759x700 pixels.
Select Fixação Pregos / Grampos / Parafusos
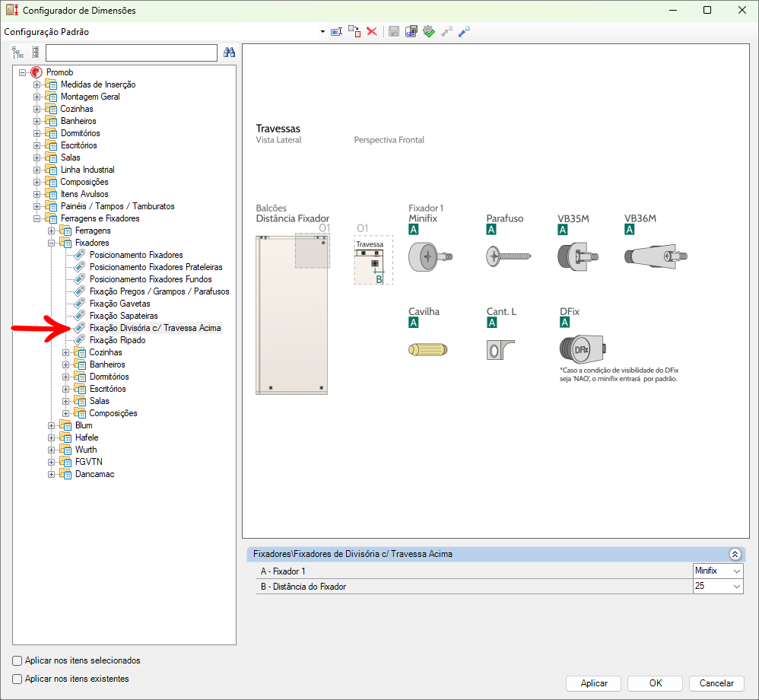pos(159,291)
